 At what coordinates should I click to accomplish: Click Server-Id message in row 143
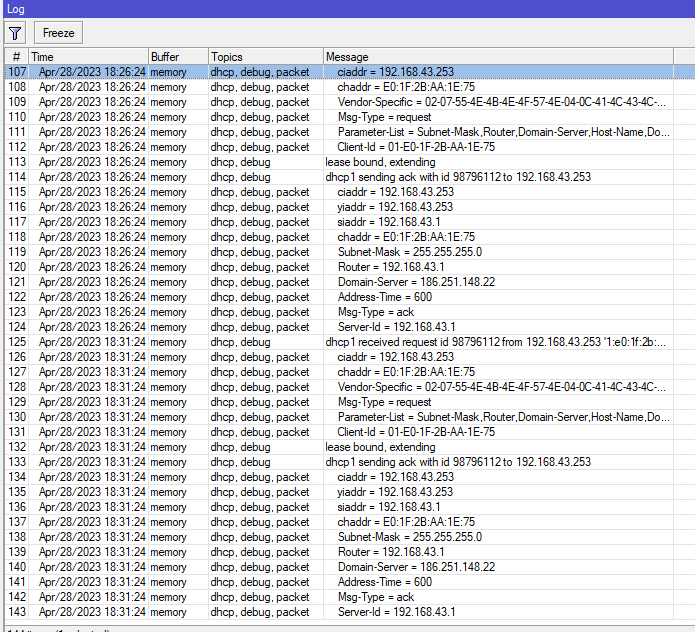click(x=396, y=612)
